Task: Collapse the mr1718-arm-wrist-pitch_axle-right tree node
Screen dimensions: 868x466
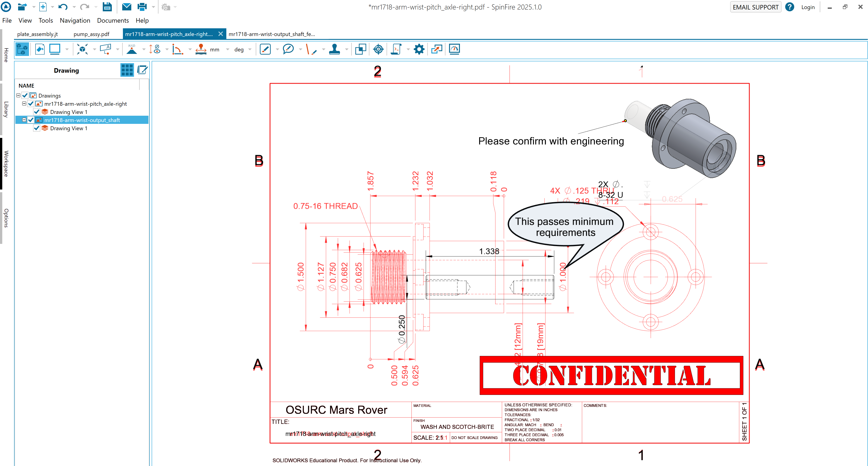Action: click(x=24, y=103)
